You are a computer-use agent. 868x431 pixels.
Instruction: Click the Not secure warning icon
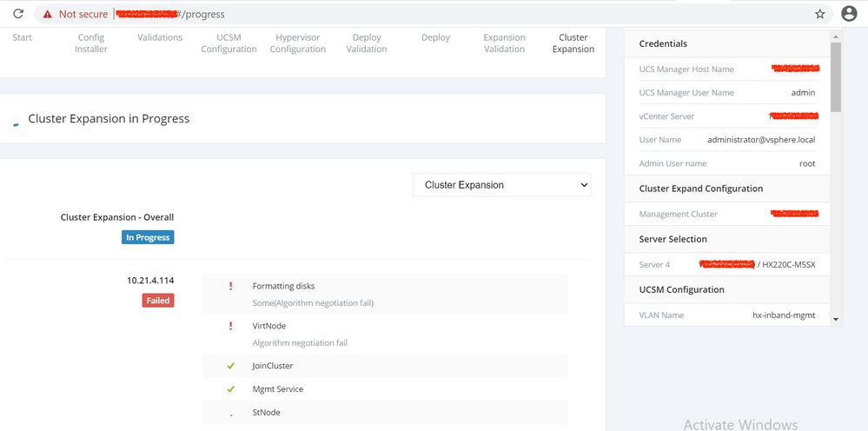tap(47, 14)
